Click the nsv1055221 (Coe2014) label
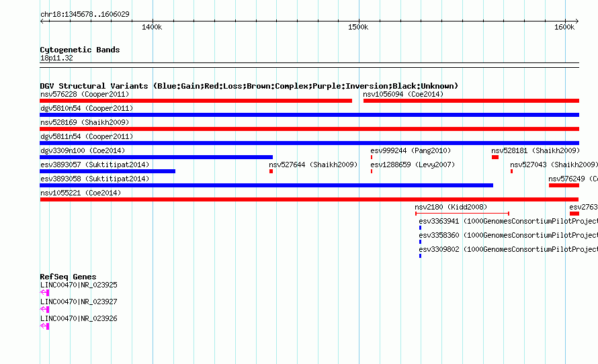The width and height of the screenshot is (598, 364). [x=81, y=193]
